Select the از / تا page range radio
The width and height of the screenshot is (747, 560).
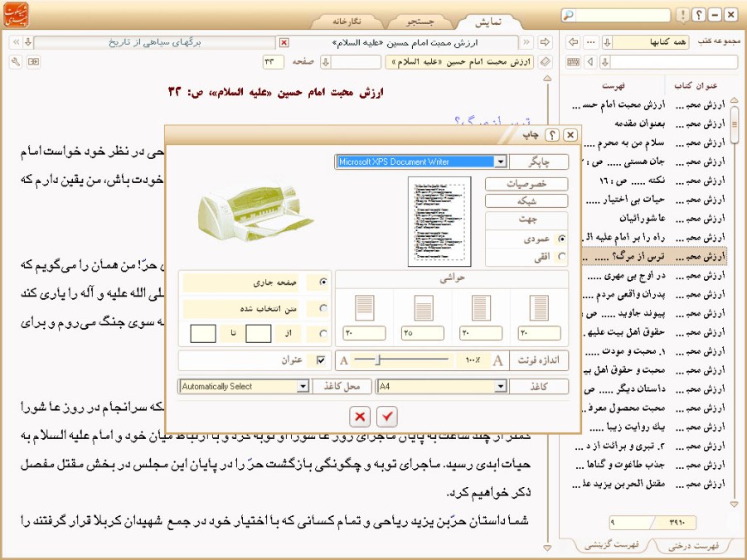(x=323, y=333)
